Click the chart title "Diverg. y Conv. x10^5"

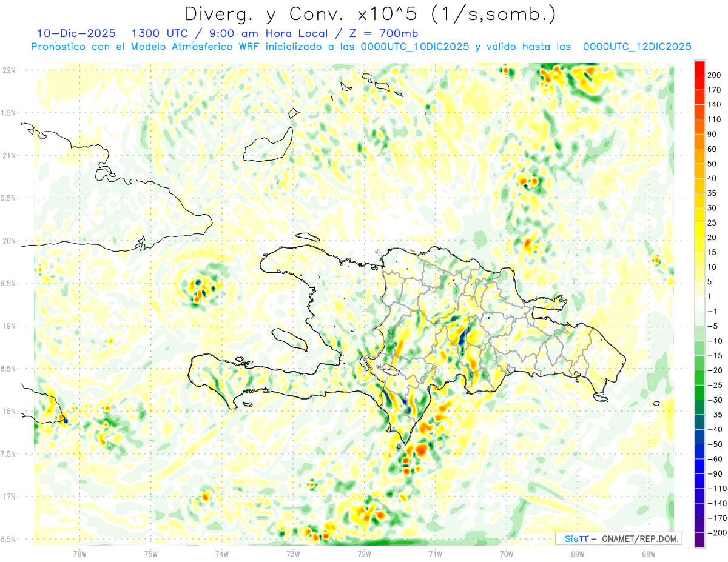coord(302,13)
